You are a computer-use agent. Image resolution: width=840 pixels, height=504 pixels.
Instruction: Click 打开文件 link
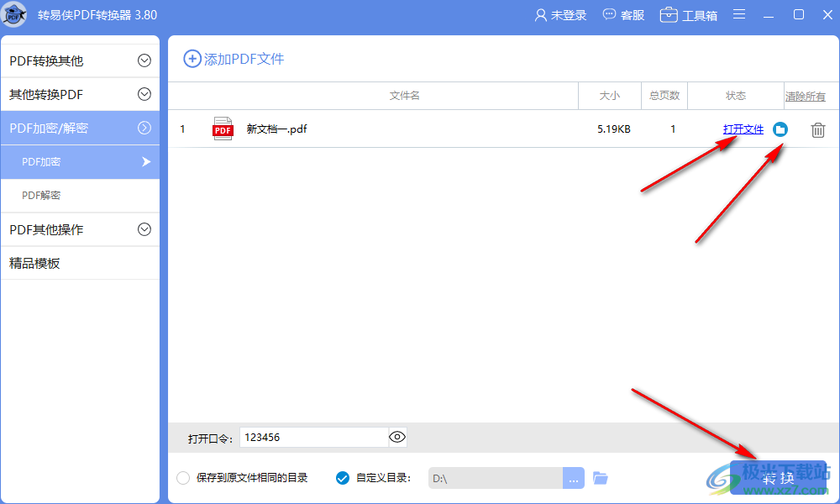pos(743,129)
